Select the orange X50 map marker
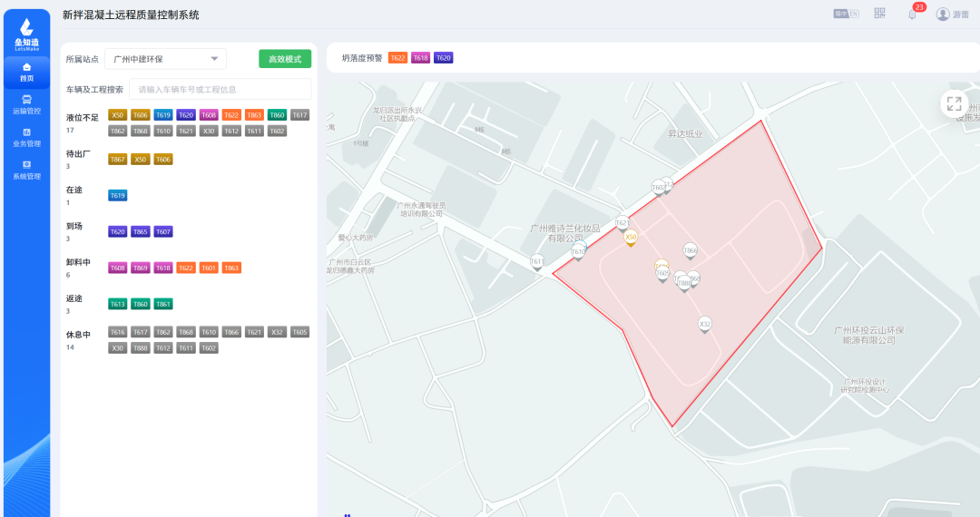Image resolution: width=980 pixels, height=517 pixels. [x=631, y=238]
